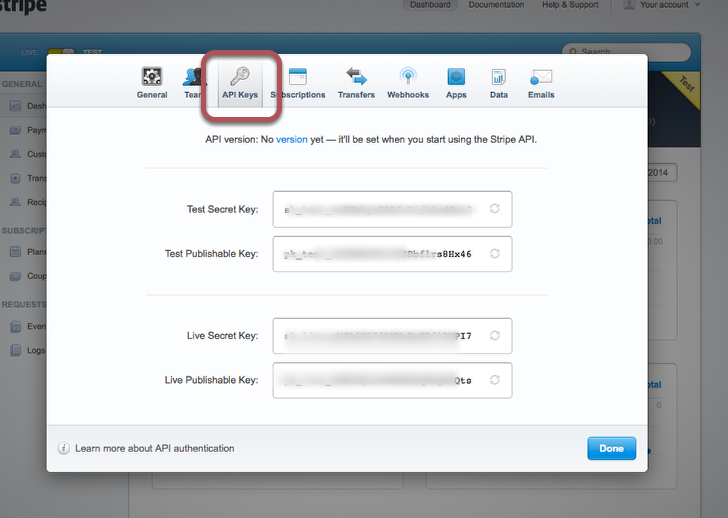
Task: Open Events in the background sidebar
Action: [x=27, y=326]
